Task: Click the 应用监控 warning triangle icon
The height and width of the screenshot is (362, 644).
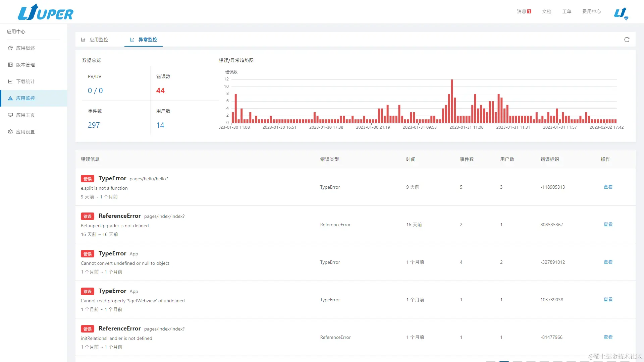Action: [x=10, y=98]
